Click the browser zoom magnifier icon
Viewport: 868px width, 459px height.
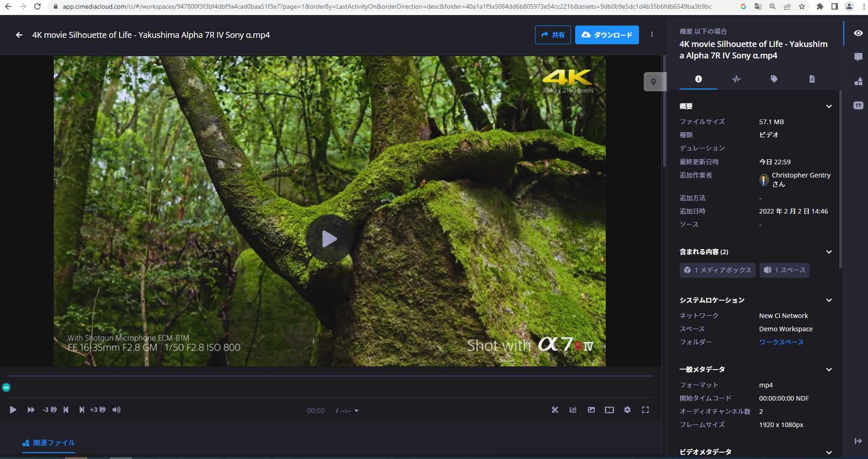coord(772,6)
